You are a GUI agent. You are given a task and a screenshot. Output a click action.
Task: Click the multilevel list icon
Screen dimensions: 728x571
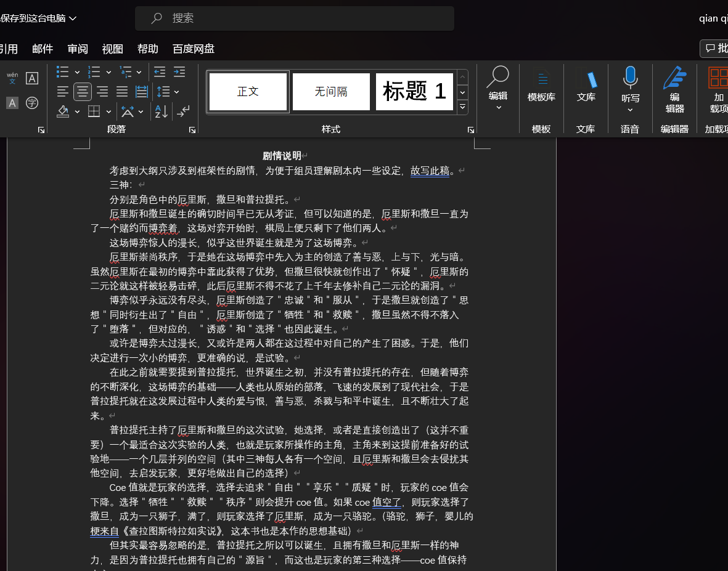(x=125, y=72)
